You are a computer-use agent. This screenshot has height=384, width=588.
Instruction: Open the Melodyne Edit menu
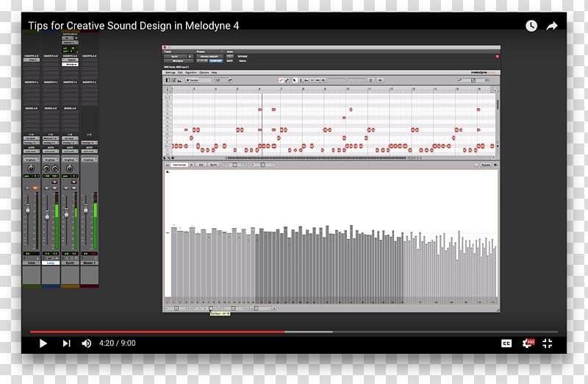180,72
